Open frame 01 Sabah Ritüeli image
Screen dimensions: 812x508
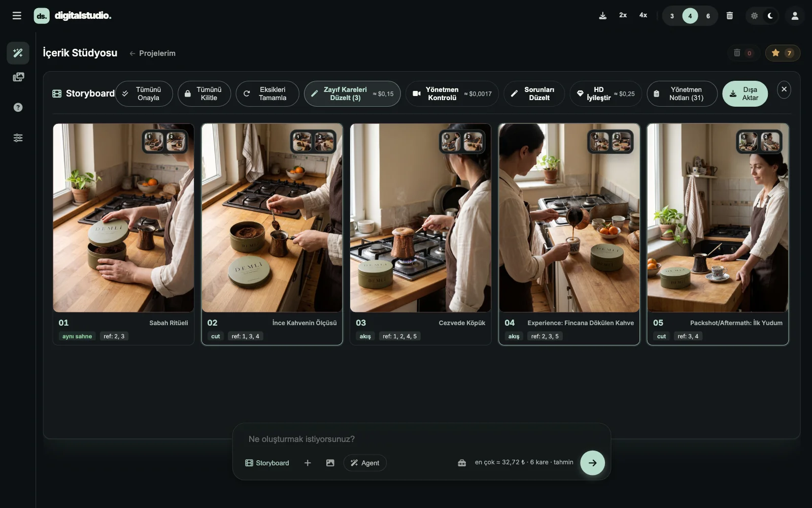[x=123, y=217]
